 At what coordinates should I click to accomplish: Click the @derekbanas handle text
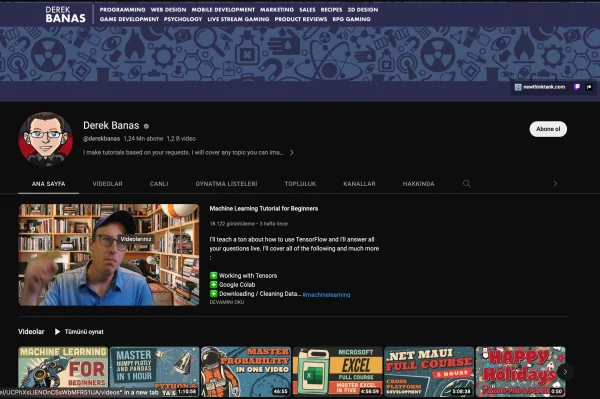(x=101, y=139)
